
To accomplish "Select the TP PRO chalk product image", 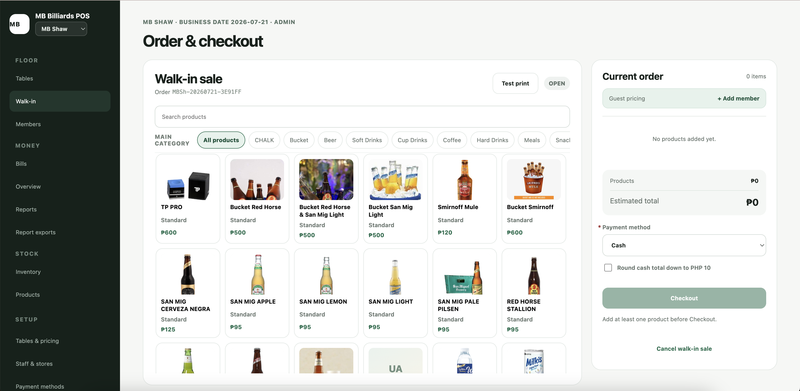I will coord(188,180).
